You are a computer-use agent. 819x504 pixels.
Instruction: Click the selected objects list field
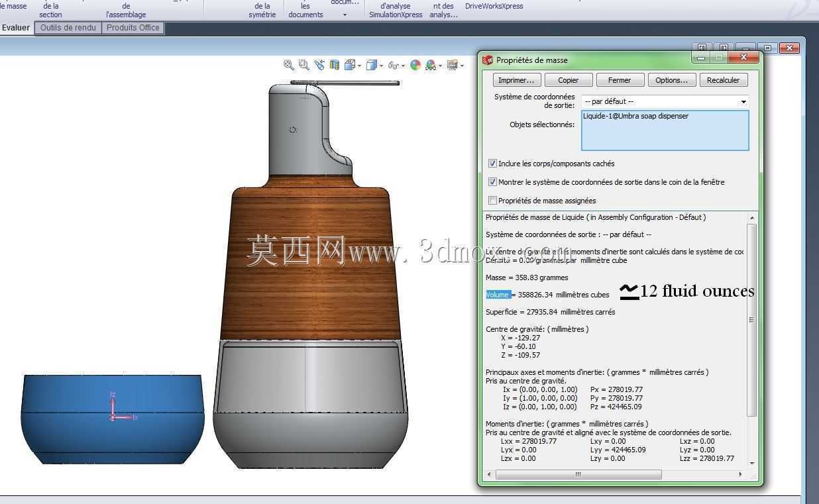(x=665, y=130)
